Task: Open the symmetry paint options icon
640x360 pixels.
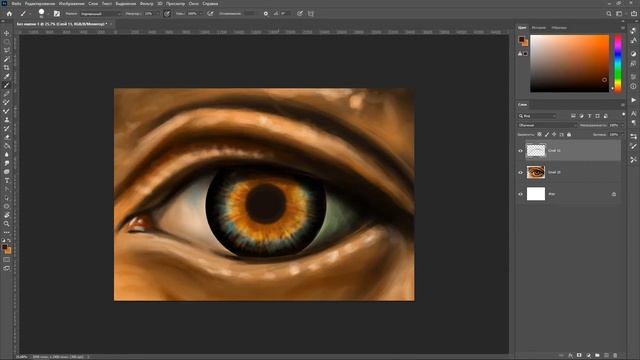Action: (x=311, y=13)
